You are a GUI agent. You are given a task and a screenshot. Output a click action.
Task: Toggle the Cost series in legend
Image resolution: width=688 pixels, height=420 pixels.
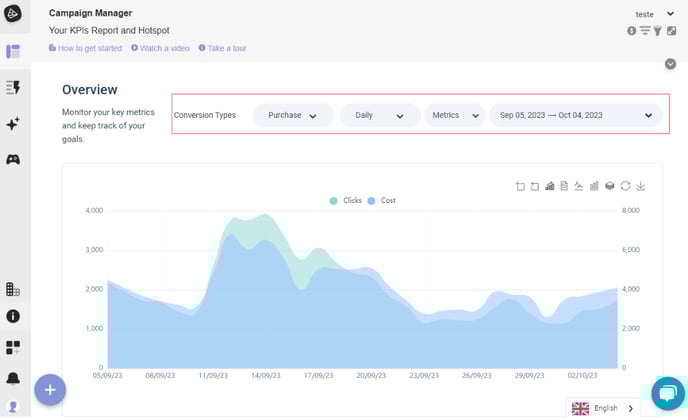pos(381,201)
